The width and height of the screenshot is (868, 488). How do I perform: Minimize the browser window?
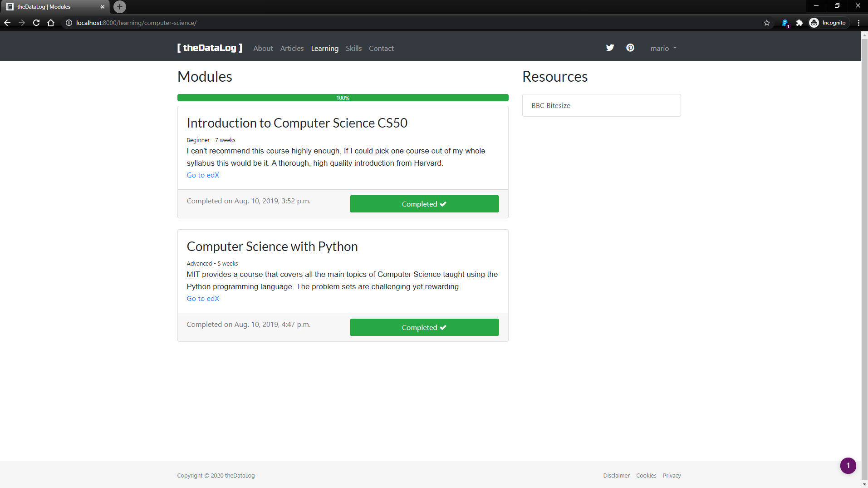tap(816, 6)
